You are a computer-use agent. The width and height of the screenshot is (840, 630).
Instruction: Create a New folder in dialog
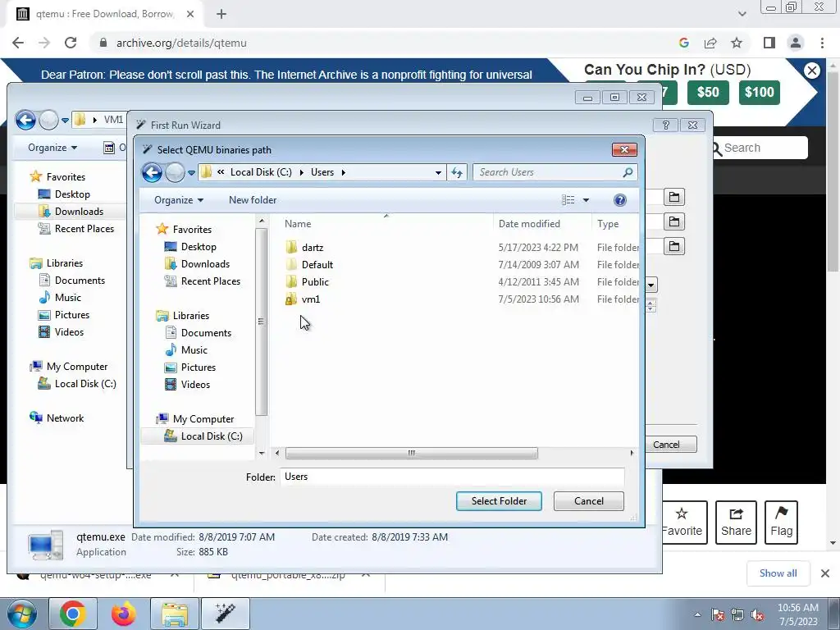(253, 200)
